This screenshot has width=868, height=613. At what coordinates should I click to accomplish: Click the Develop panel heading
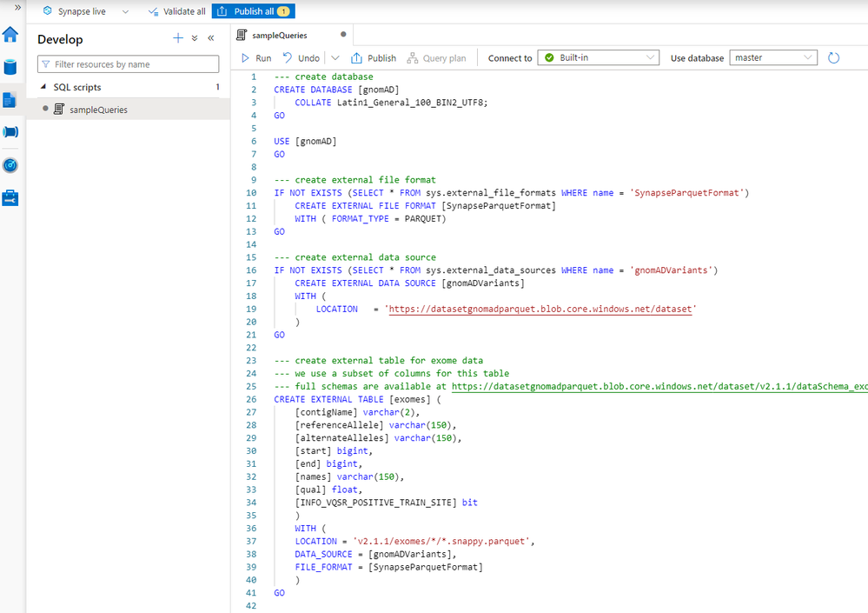[60, 39]
